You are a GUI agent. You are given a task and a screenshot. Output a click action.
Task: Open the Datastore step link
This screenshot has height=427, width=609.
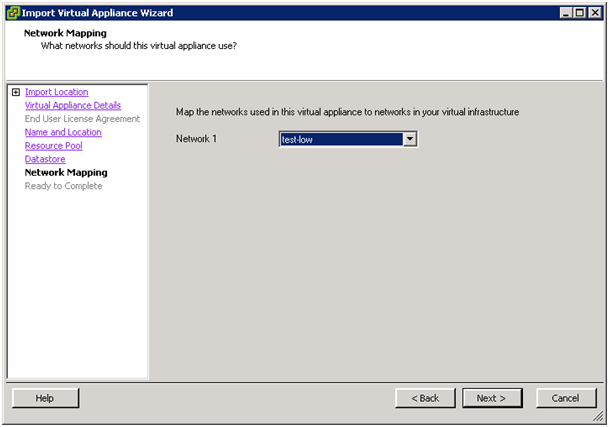point(45,159)
